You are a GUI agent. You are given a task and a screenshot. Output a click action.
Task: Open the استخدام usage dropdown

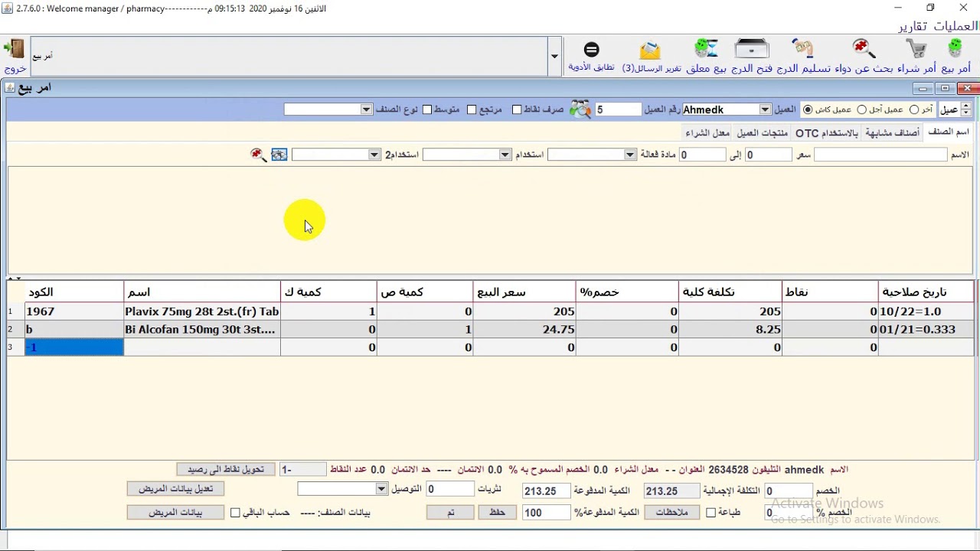505,155
